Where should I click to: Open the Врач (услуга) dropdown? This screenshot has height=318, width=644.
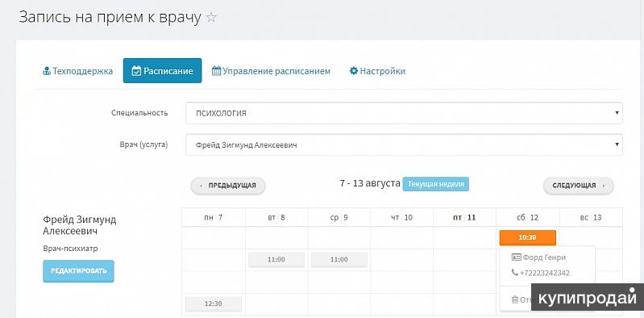click(404, 144)
